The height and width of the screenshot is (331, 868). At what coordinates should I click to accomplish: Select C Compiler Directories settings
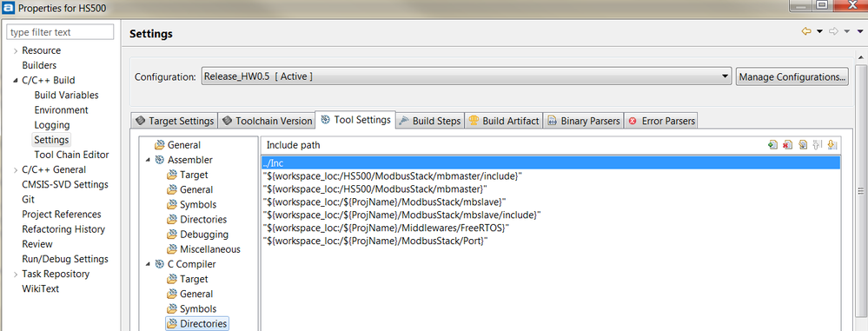[x=196, y=324]
